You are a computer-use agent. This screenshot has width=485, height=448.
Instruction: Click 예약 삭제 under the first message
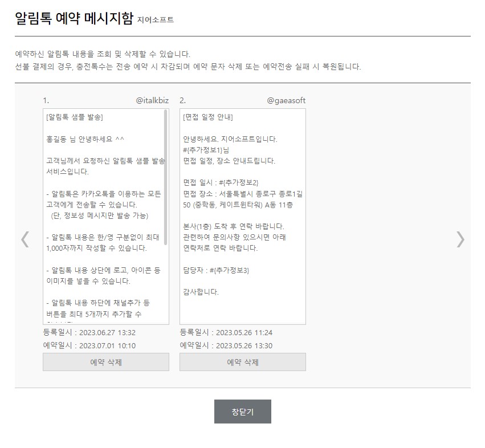pos(106,361)
